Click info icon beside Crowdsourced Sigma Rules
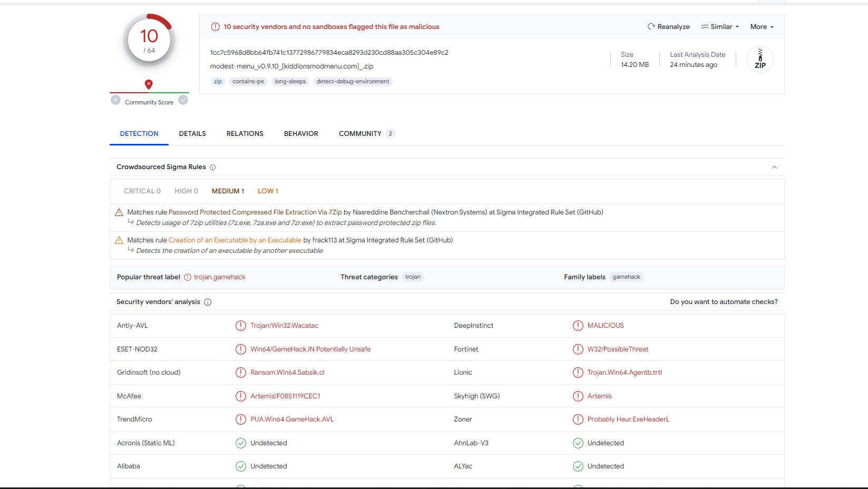The image size is (868, 489). click(213, 168)
